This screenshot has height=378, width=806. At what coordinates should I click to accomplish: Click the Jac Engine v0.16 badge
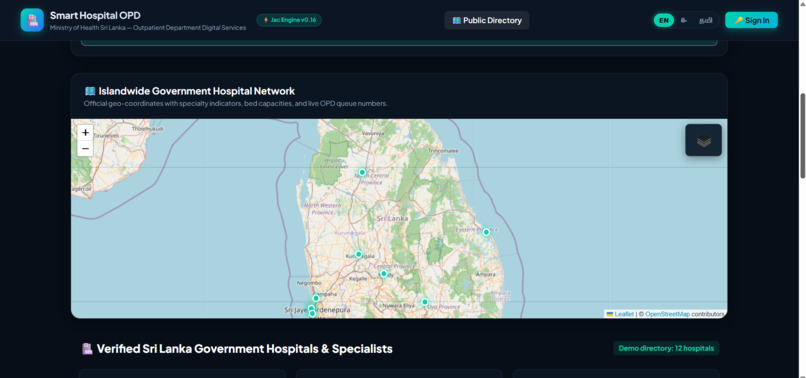(289, 20)
